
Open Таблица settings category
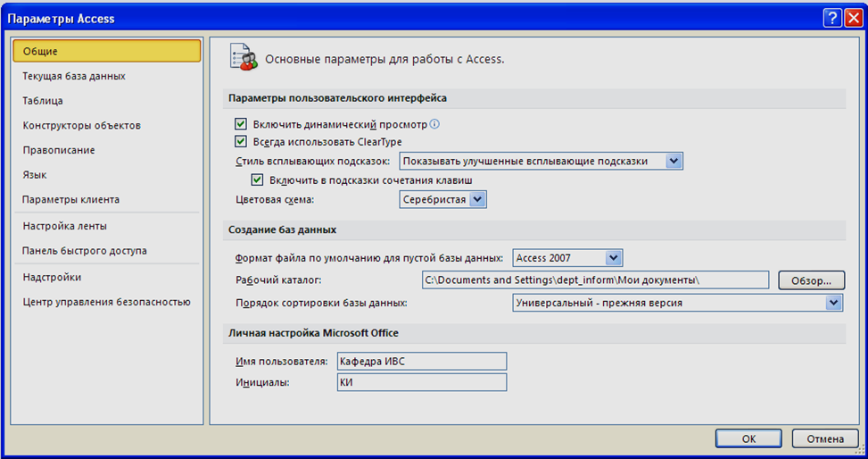pos(43,101)
